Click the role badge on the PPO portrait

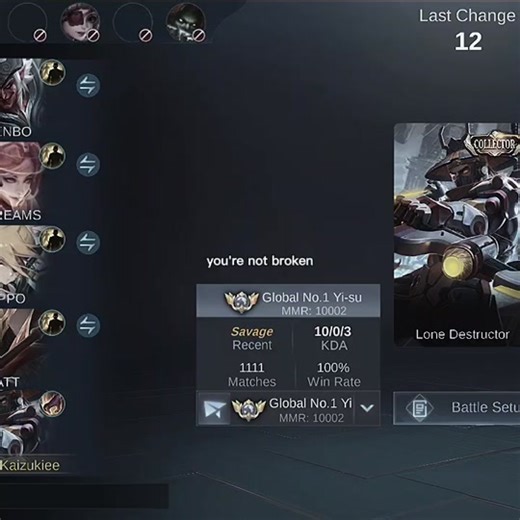click(x=52, y=239)
